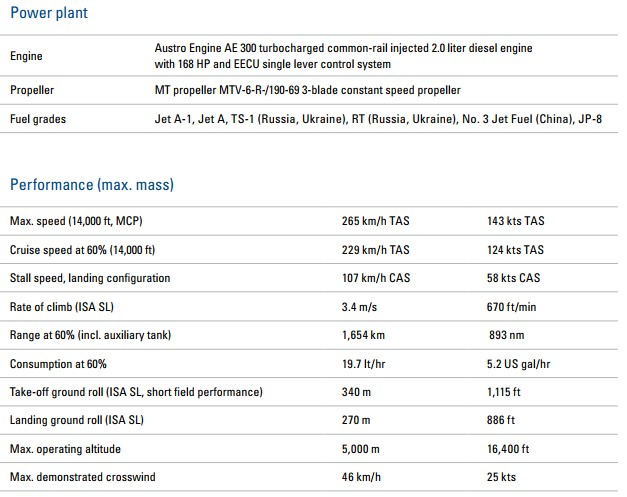The image size is (627, 497).
Task: Select the Engine row label
Action: coord(26,56)
